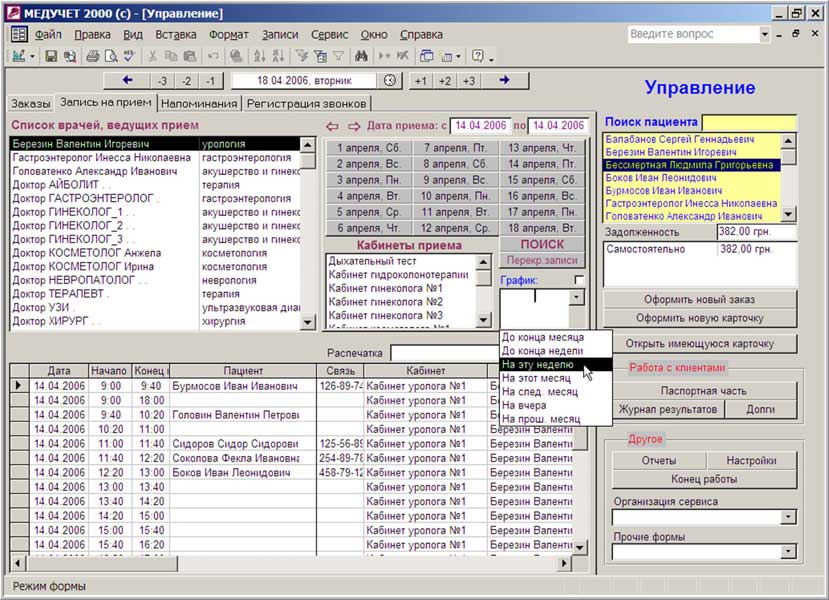
Task: Switch to Регистрация звонков tab
Action: [307, 104]
